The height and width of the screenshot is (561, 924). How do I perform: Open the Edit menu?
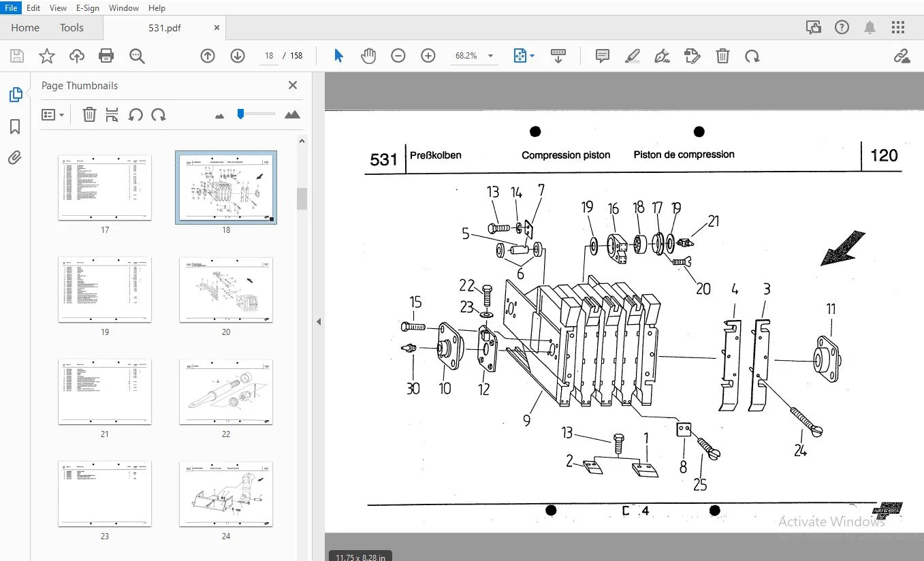click(33, 8)
